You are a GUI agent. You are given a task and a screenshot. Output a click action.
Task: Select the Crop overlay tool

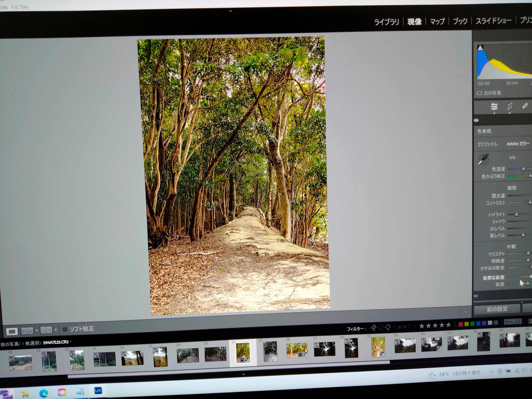[510, 106]
